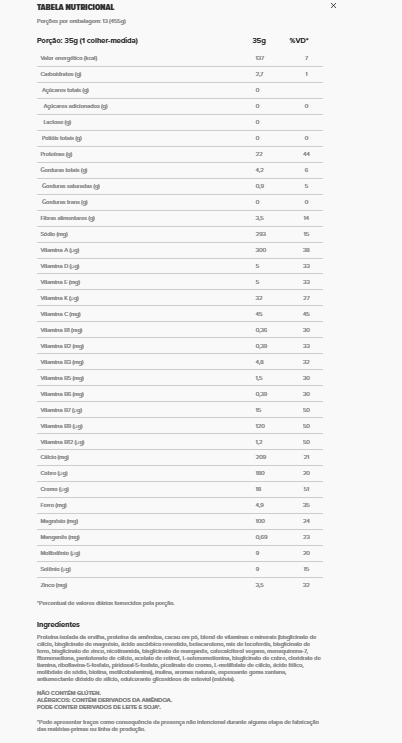Screen dimensions: 402x743
Task: Close the Tabela Nutricional popup
Action: pyautogui.click(x=333, y=6)
